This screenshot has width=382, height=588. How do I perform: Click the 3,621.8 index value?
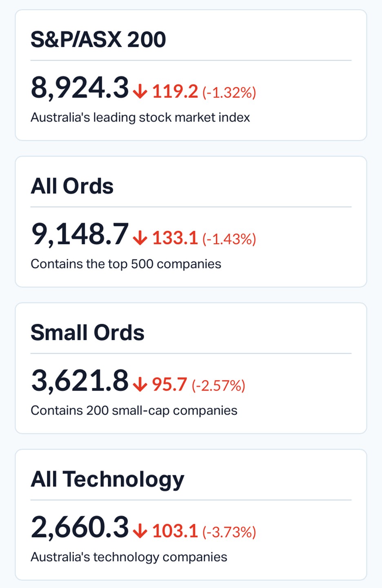pos(80,381)
